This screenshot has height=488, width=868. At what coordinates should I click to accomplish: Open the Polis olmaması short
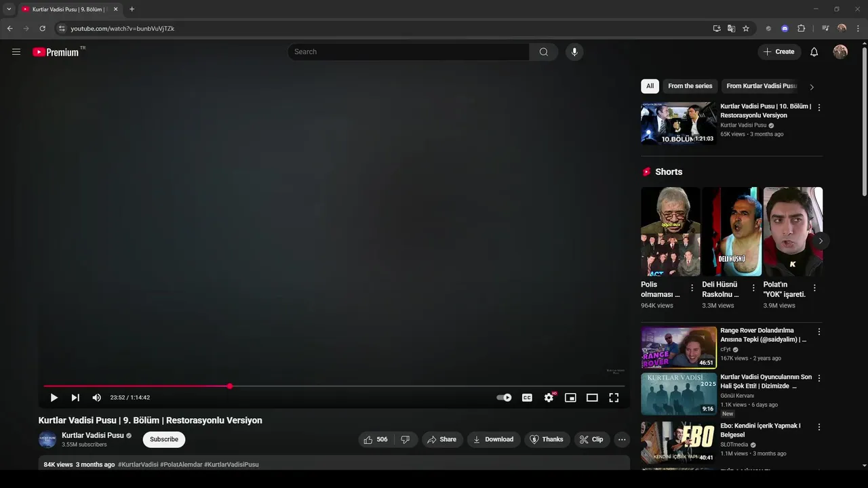tap(671, 231)
